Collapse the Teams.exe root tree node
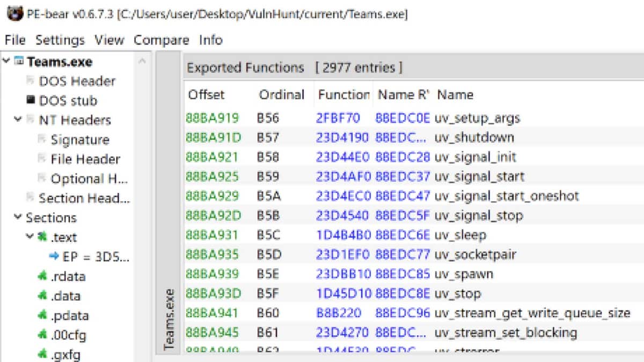This screenshot has height=362, width=644. (x=6, y=62)
